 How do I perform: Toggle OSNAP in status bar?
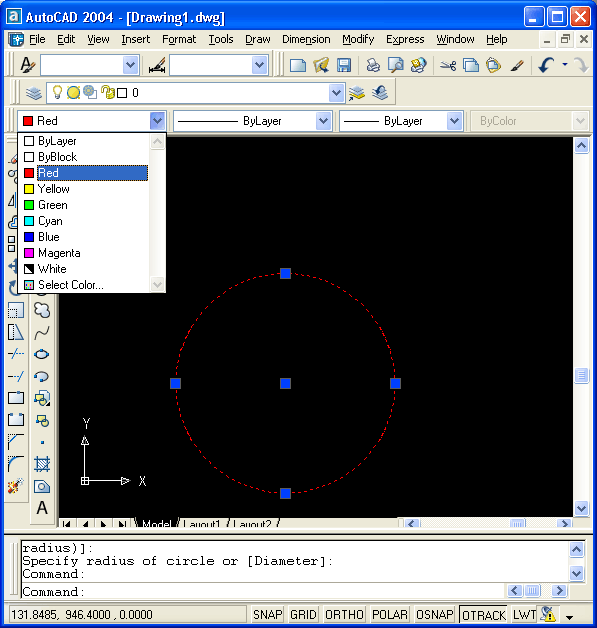coord(434,614)
